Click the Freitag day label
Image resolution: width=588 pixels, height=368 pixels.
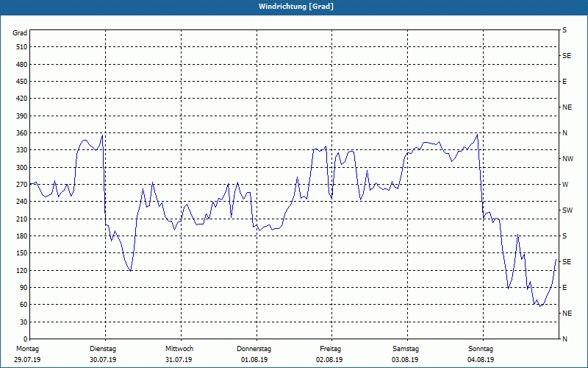pyautogui.click(x=330, y=349)
